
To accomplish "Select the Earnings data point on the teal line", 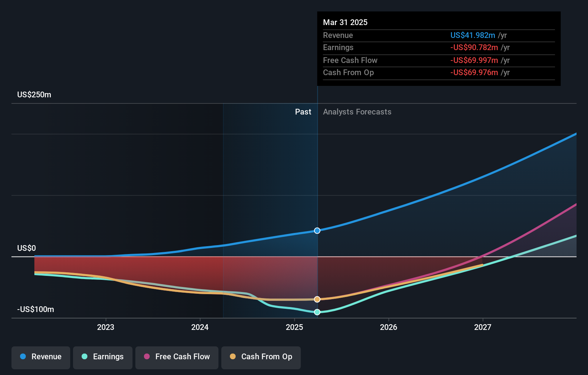I will pyautogui.click(x=317, y=312).
